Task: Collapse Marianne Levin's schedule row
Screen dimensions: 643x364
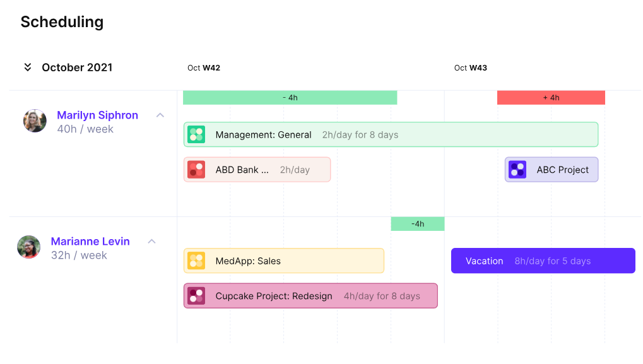Action: [151, 241]
